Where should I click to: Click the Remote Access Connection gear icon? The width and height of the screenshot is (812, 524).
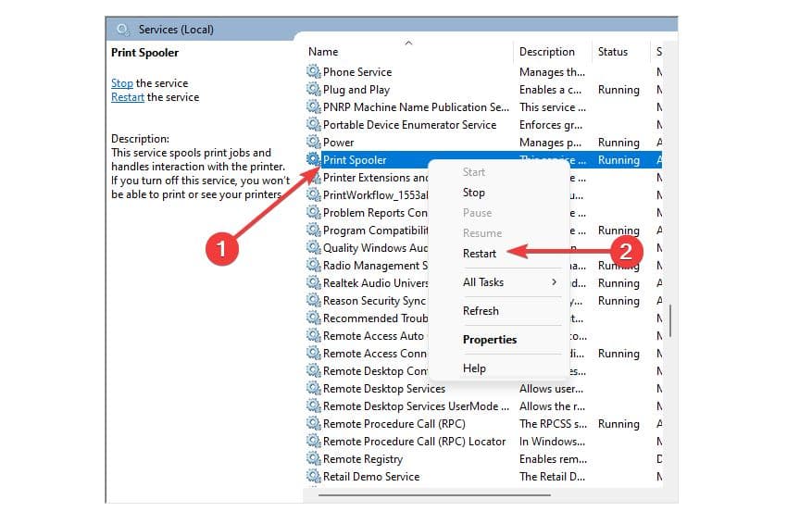313,353
